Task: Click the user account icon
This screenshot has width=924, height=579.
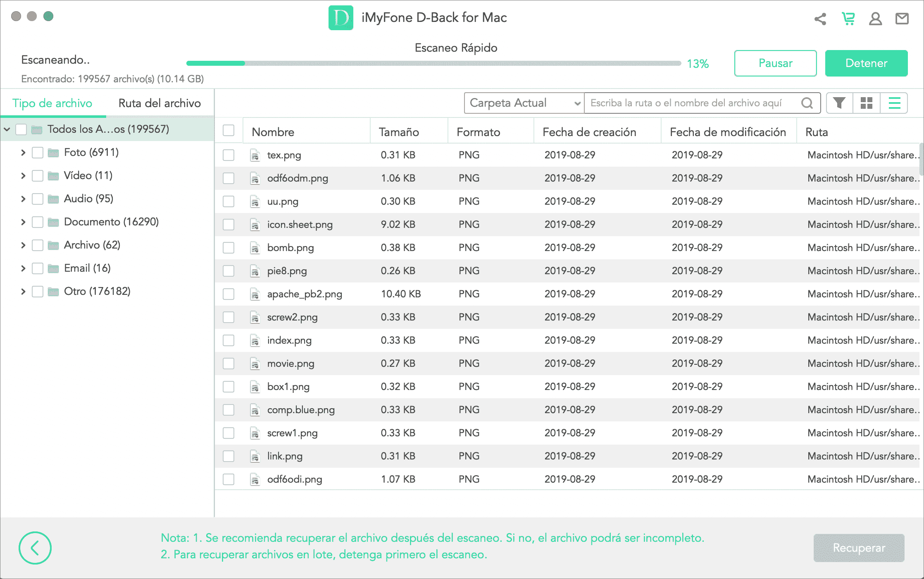Action: tap(875, 19)
